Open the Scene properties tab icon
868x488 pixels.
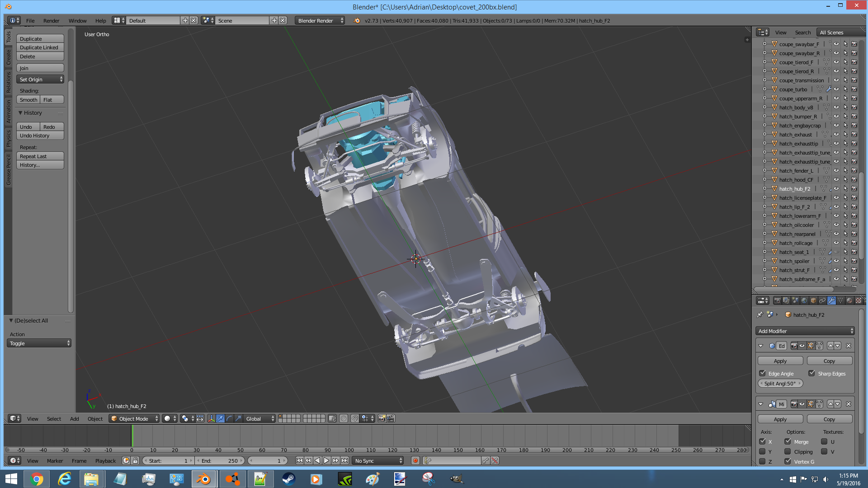coord(795,300)
